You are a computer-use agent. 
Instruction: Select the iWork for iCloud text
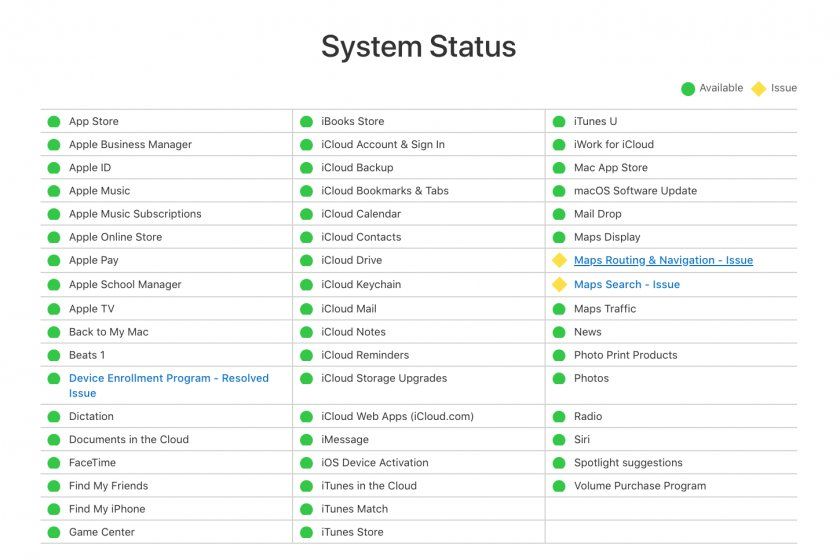614,145
